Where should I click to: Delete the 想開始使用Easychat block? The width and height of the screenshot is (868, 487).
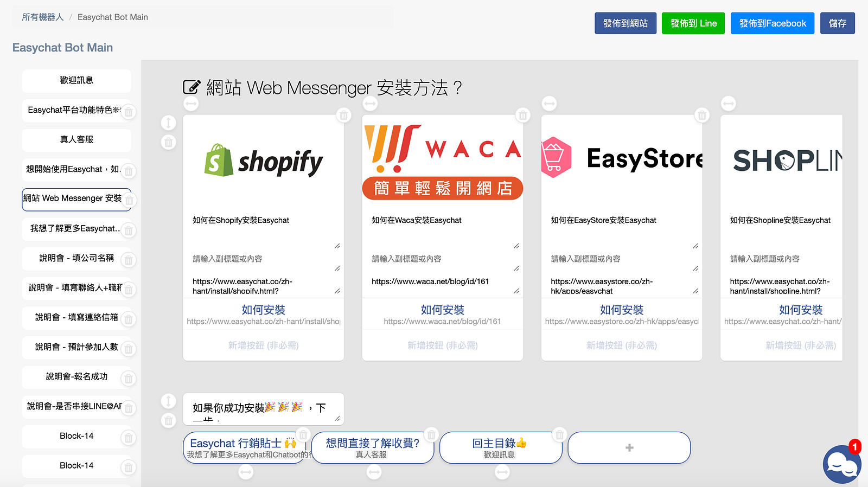point(129,171)
